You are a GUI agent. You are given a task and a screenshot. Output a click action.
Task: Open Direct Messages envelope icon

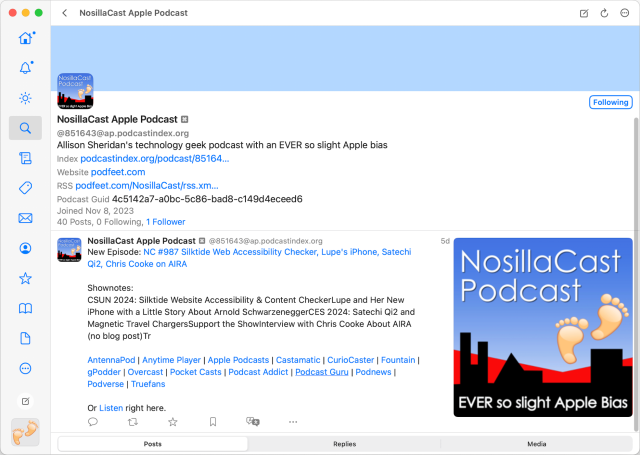coord(25,218)
